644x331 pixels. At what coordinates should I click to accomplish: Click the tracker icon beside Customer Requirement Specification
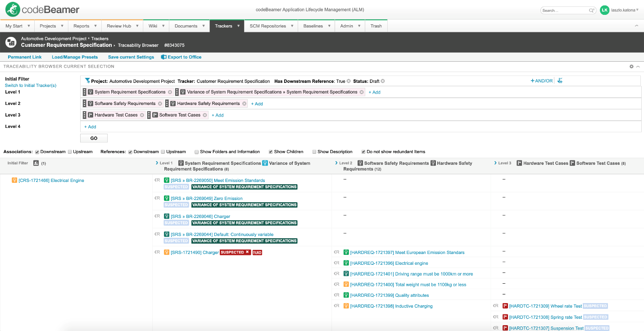(11, 42)
